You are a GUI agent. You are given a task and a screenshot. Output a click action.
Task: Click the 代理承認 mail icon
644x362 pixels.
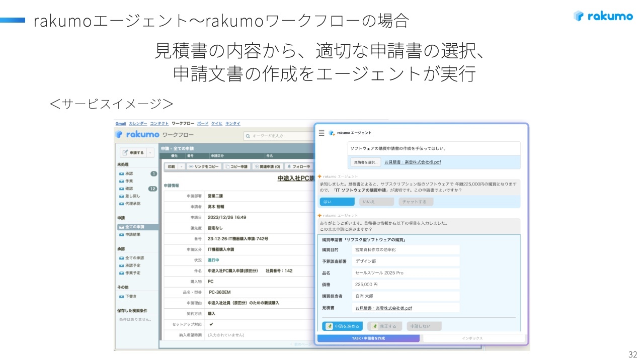point(122,204)
